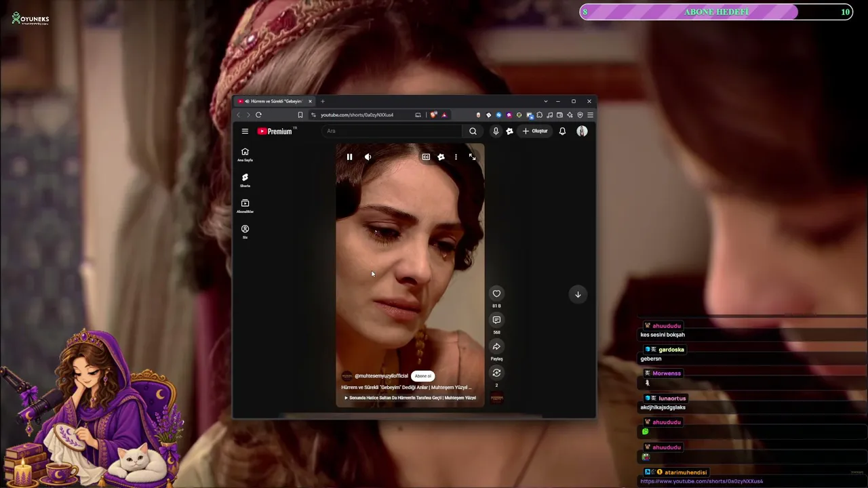Open the @muhtesemyuzyilofficial channel
The height and width of the screenshot is (488, 868).
click(x=381, y=376)
